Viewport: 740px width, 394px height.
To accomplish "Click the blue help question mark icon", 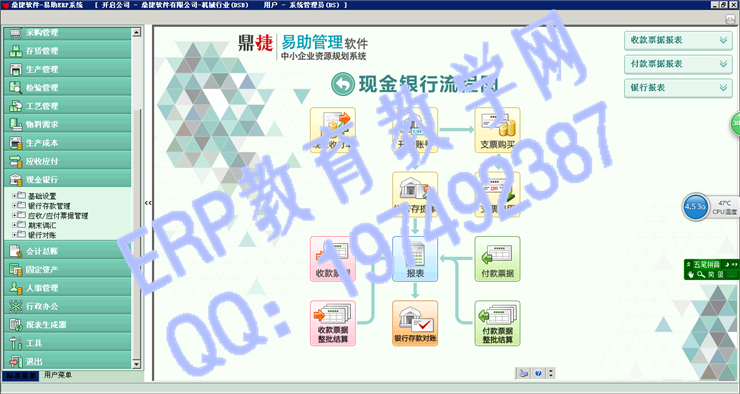I will tap(538, 373).
